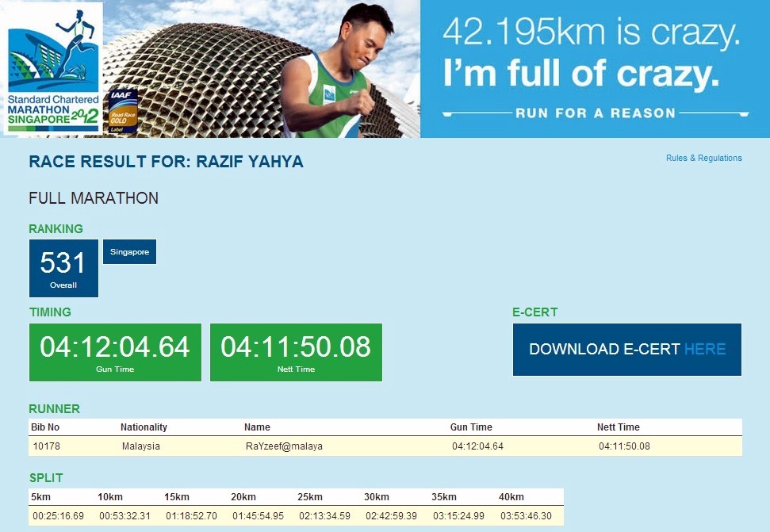Click the green Nett Time timing box

296,352
